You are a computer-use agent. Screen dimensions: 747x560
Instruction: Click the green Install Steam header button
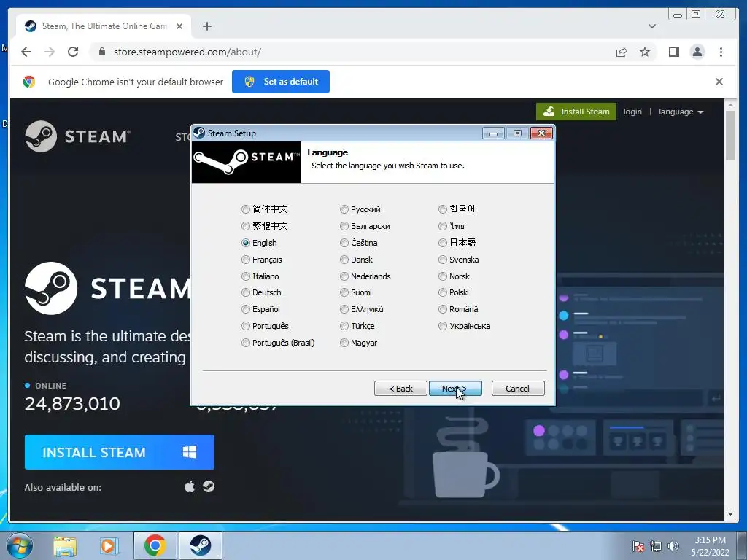click(576, 112)
